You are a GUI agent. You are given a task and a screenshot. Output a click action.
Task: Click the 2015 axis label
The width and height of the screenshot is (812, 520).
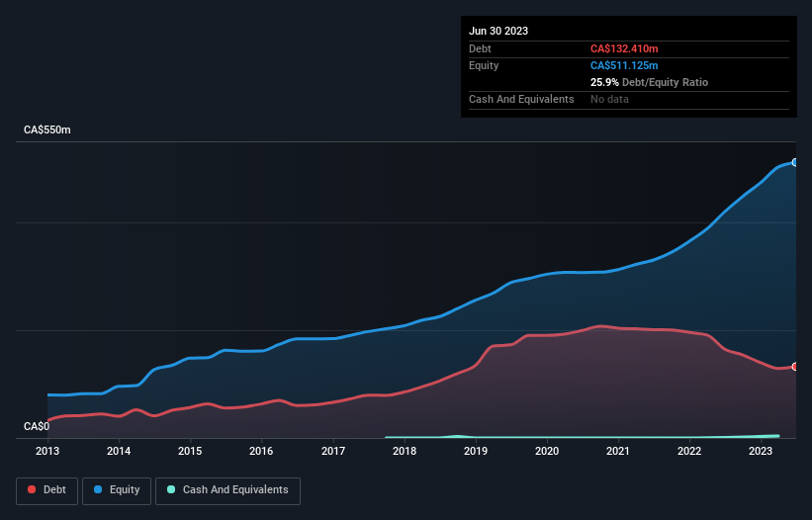[190, 451]
